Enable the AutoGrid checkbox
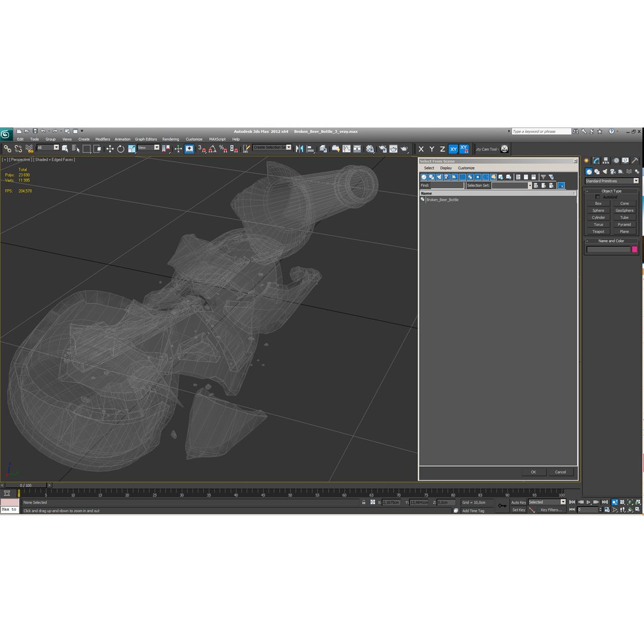Screen dimensions: 644x644 point(597,197)
